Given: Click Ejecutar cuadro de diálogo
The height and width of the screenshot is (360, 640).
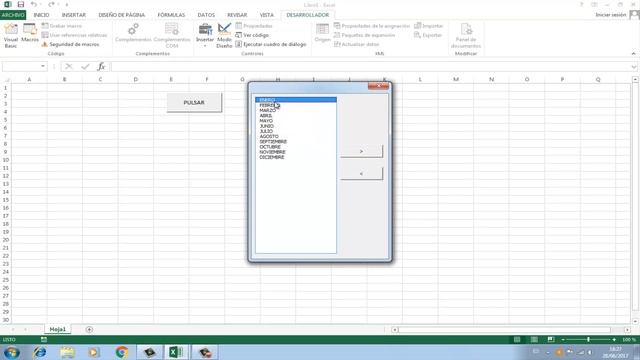Looking at the screenshot, I should click(271, 44).
